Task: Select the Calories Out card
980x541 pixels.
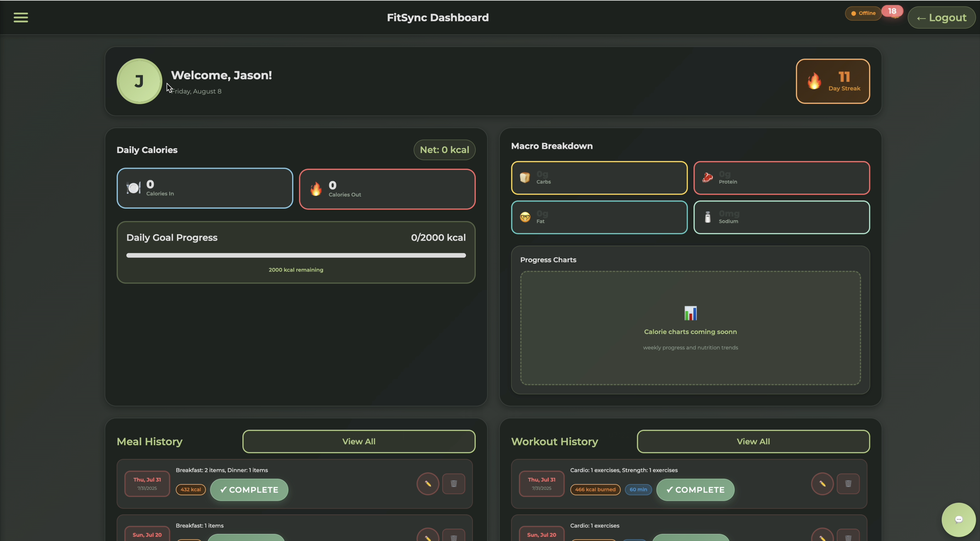Action: [x=387, y=189]
